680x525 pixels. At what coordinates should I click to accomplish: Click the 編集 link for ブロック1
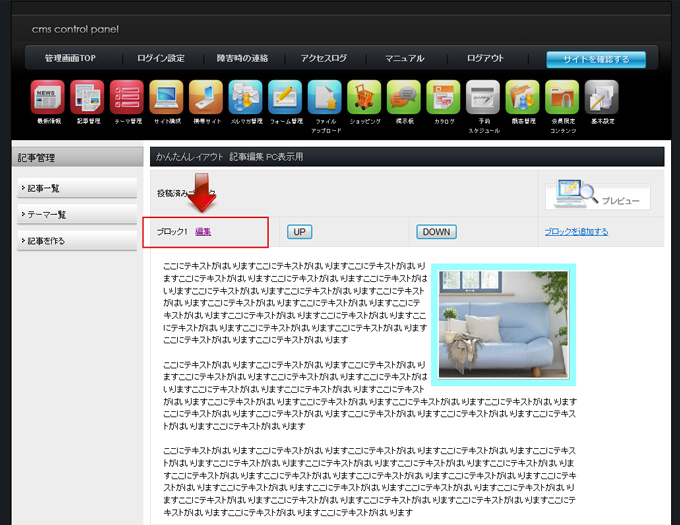point(203,231)
